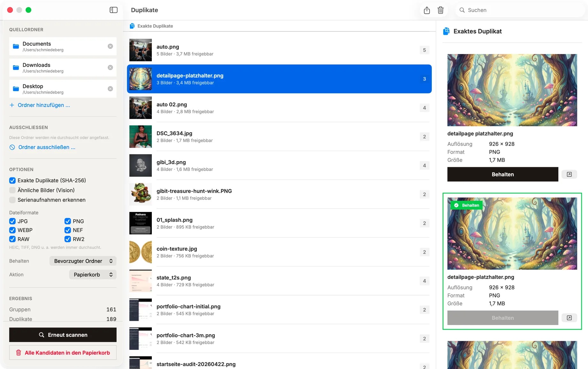Image resolution: width=588 pixels, height=369 pixels.
Task: Click the trash icon in top toolbar
Action: (x=441, y=10)
